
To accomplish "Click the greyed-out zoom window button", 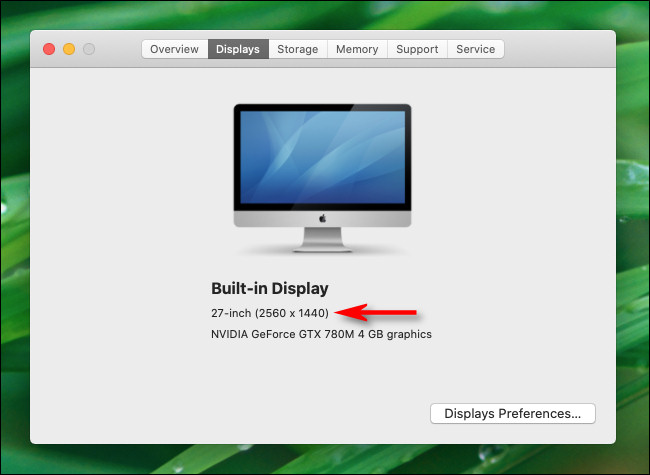I will tap(89, 49).
